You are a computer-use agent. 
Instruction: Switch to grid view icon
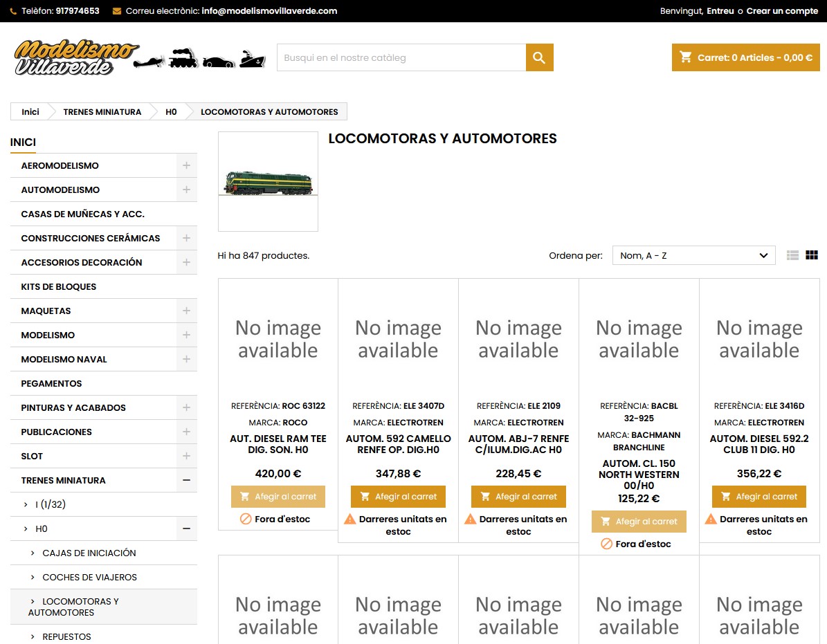(812, 256)
